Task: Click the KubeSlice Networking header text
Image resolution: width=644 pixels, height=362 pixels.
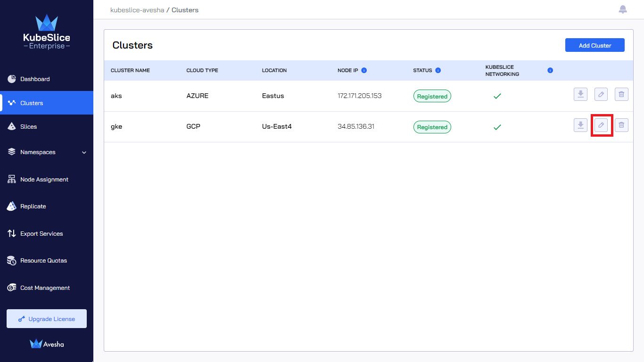Action: (x=502, y=71)
